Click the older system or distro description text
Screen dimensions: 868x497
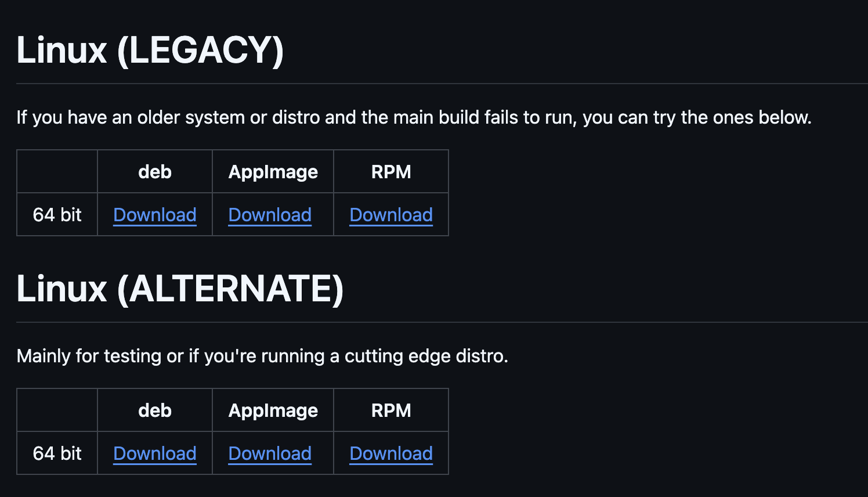click(413, 117)
